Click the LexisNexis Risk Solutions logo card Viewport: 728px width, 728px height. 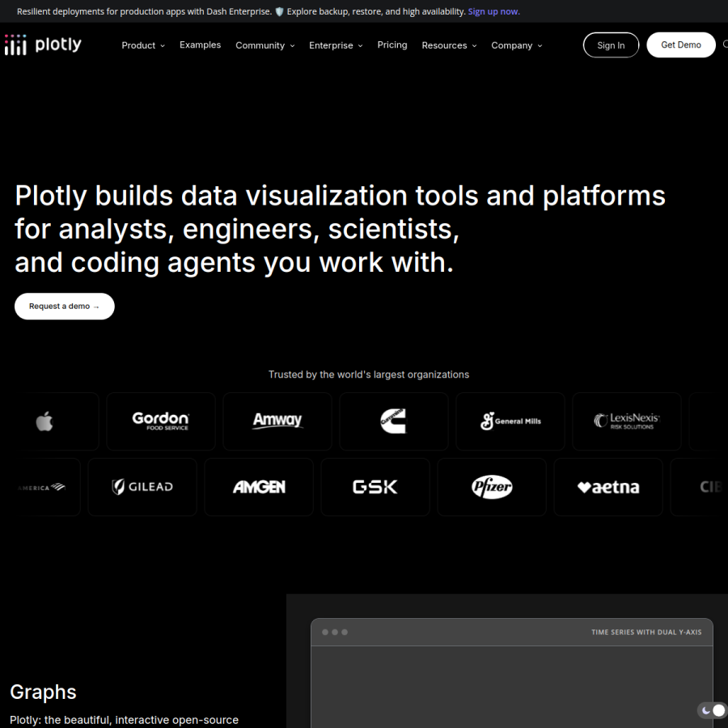pos(627,421)
